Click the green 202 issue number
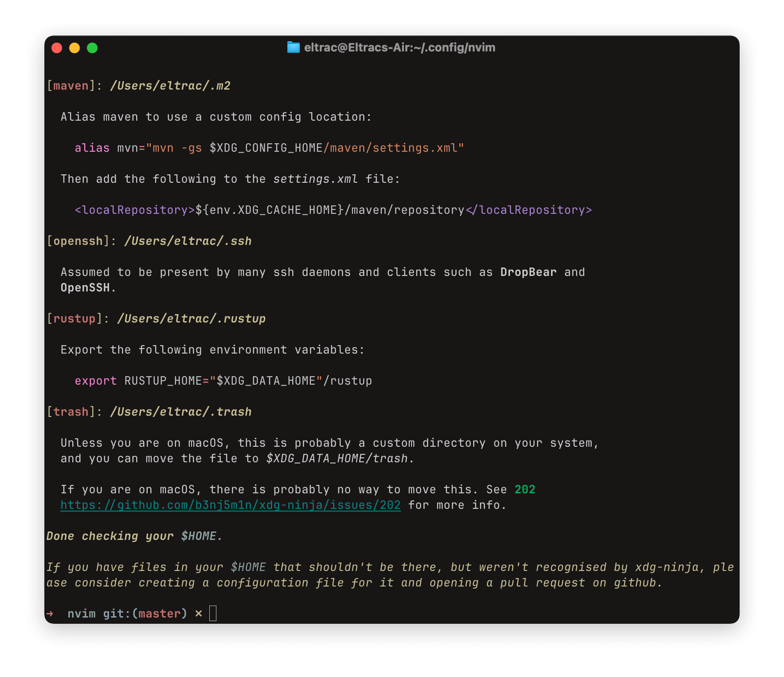 [525, 490]
